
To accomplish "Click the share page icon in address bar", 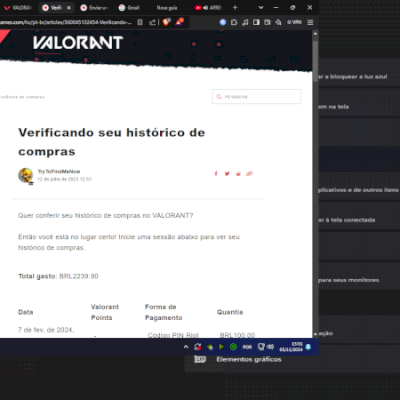I will point(152,22).
